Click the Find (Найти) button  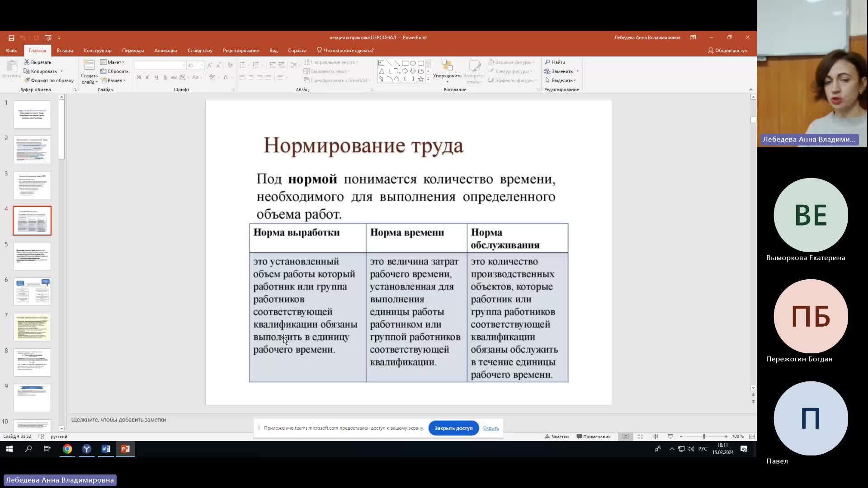(x=555, y=62)
